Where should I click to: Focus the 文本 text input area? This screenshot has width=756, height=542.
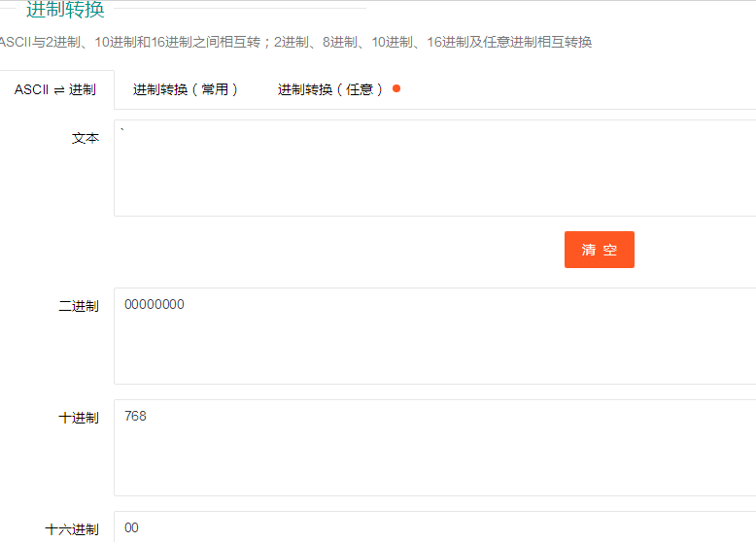click(x=435, y=168)
